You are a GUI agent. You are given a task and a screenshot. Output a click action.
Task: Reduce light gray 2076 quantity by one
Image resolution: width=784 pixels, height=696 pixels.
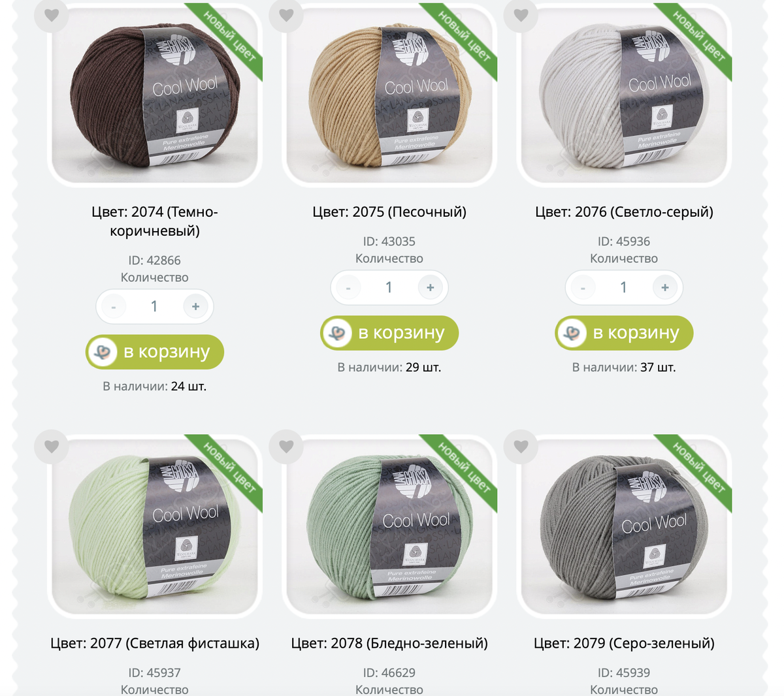coord(583,287)
